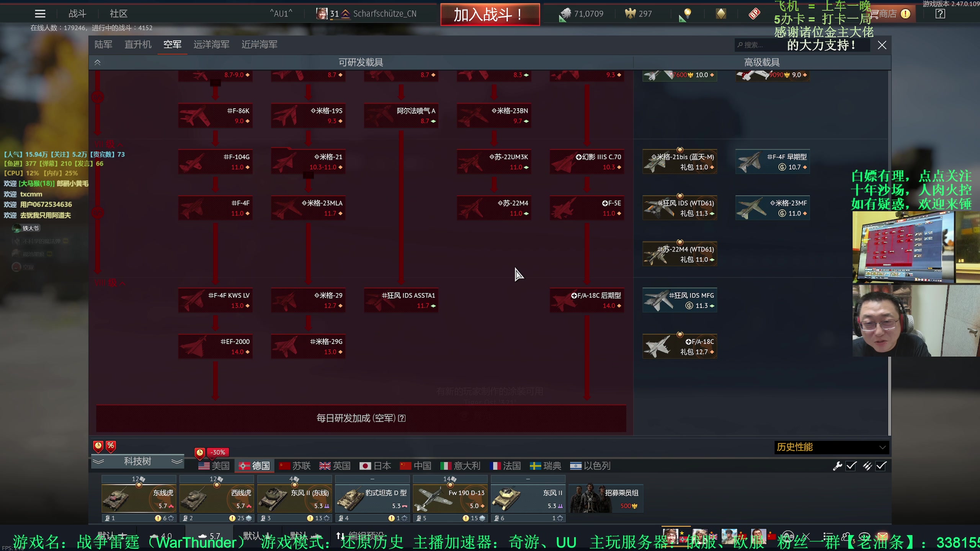
Task: Open the mail envelope icon in bottom bar
Action: [883, 536]
